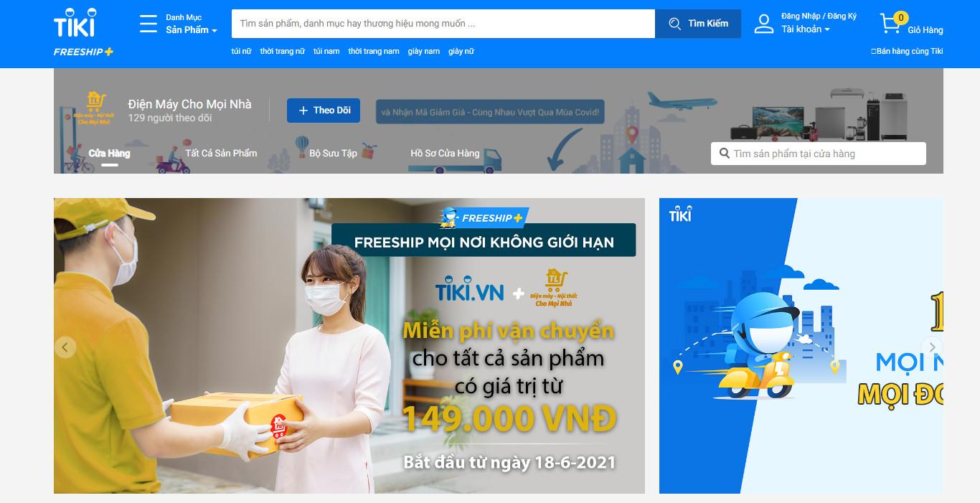Show the next banner with right arrow

coord(932,347)
